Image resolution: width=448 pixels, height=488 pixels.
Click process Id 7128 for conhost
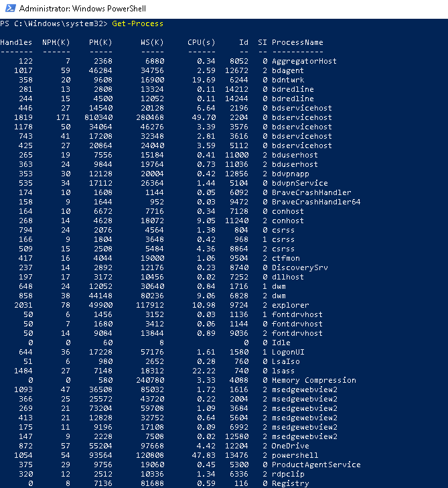239,211
